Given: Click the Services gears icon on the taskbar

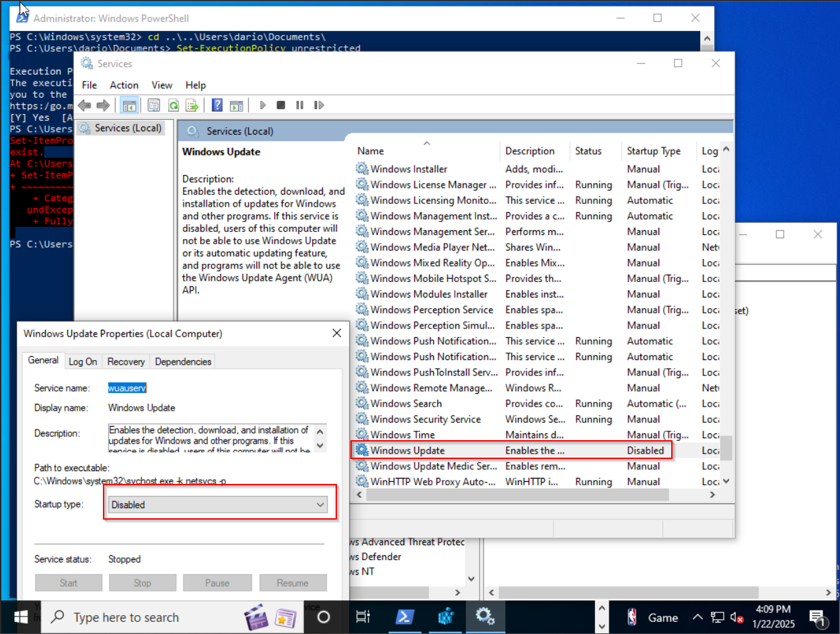Looking at the screenshot, I should click(485, 617).
